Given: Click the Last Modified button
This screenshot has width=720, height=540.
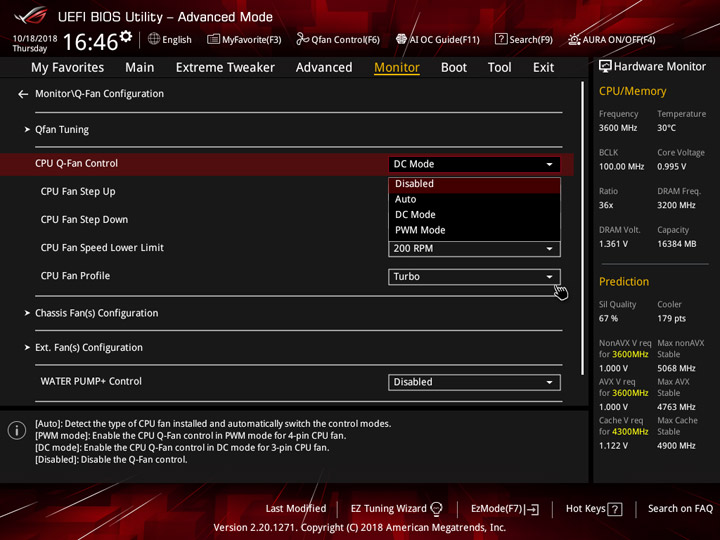Looking at the screenshot, I should (296, 509).
